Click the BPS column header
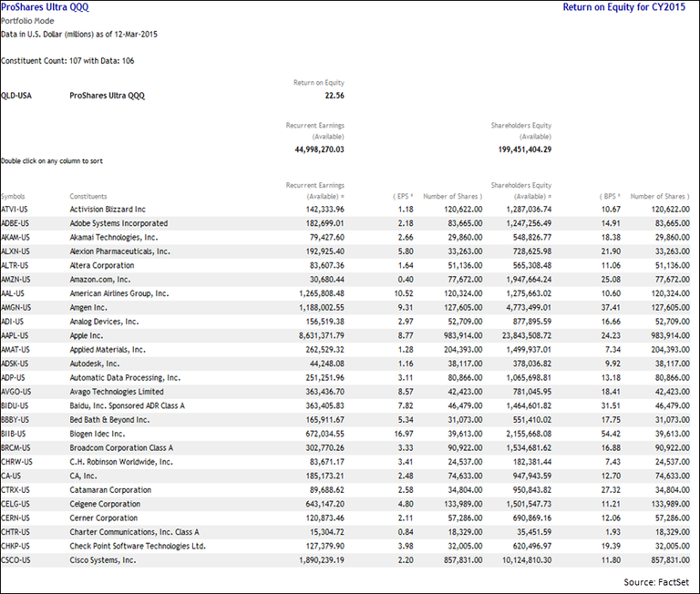This screenshot has height=594, width=700. pyautogui.click(x=610, y=197)
